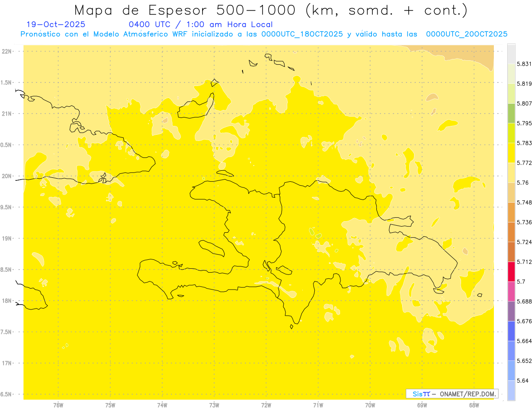The image size is (532, 411).
Task: Click the small green patch on the map
Action: pyautogui.click(x=312, y=231)
